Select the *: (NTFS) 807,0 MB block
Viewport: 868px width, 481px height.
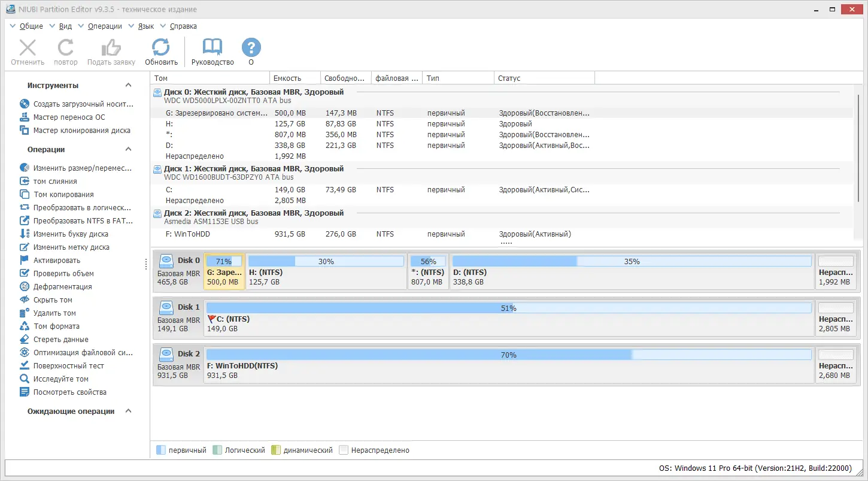(x=429, y=271)
